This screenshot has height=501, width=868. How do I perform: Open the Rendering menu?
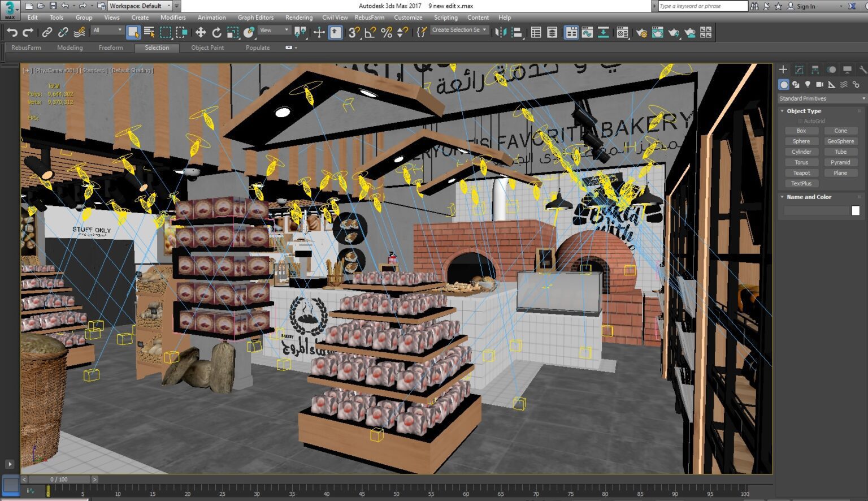pyautogui.click(x=299, y=18)
